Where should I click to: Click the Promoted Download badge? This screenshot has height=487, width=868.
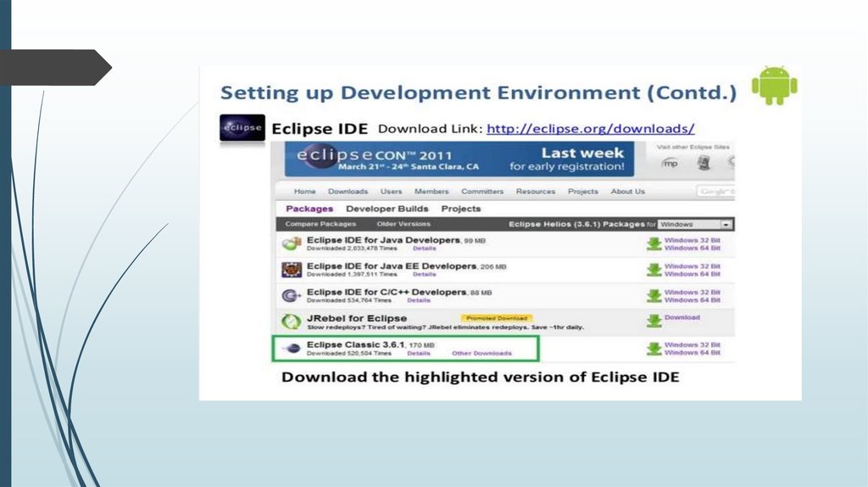click(497, 318)
